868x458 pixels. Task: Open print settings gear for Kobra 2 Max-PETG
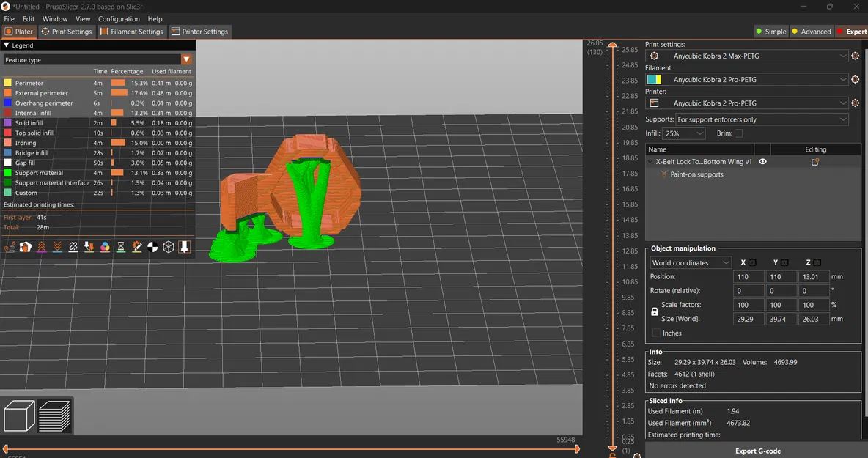[856, 56]
